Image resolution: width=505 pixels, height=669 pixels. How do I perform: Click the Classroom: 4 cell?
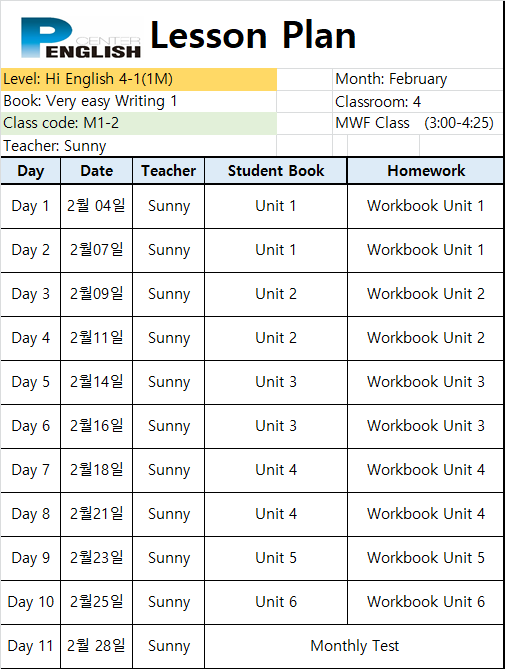(x=418, y=102)
